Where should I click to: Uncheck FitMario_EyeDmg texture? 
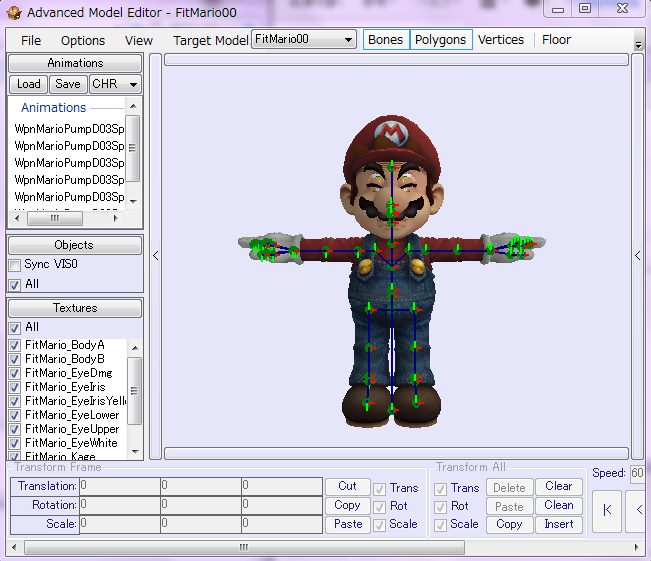(15, 373)
